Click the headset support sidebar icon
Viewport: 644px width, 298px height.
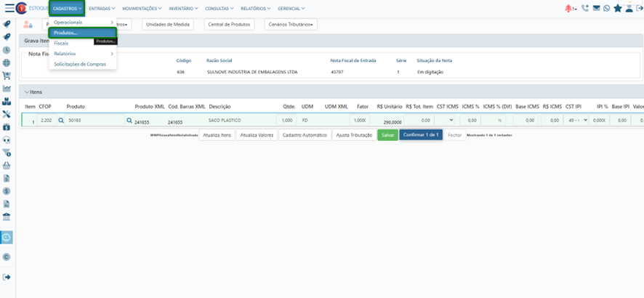tap(7, 140)
